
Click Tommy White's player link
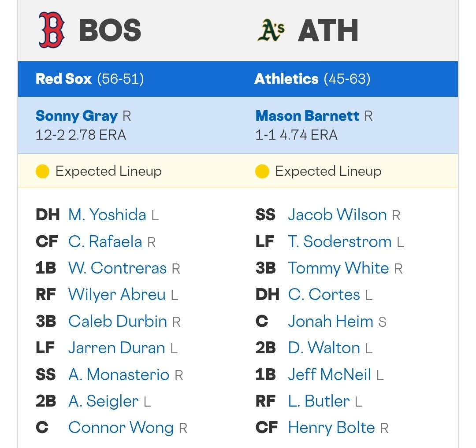click(x=338, y=268)
